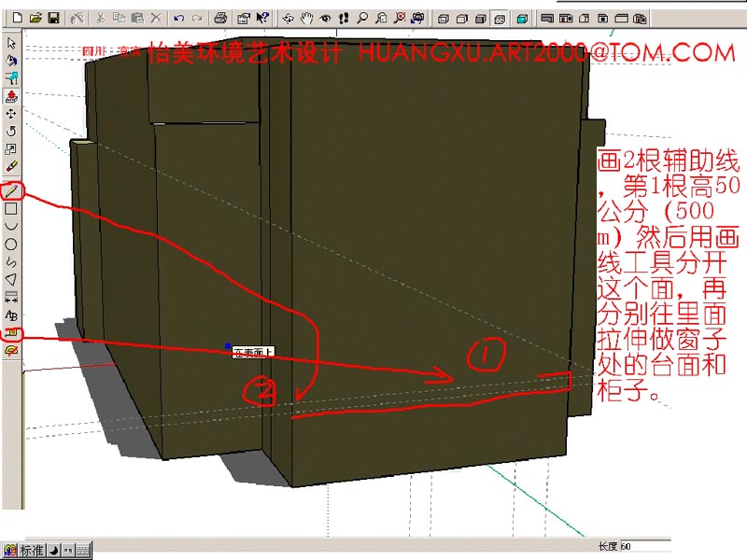Toggle Chinese punctuation mode in IME bar
This screenshot has width=747, height=560.
pos(68,551)
